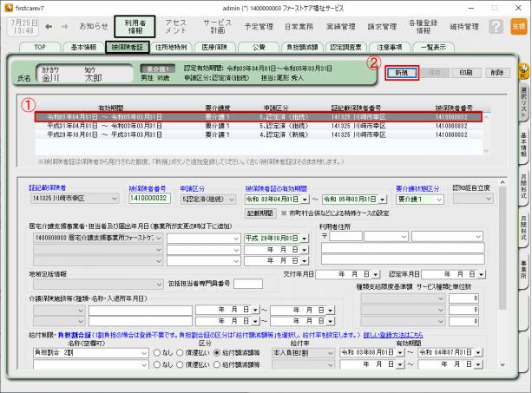Click the 被保険者番号 input field
Screen dimensions: 532x393
[x=150, y=199]
